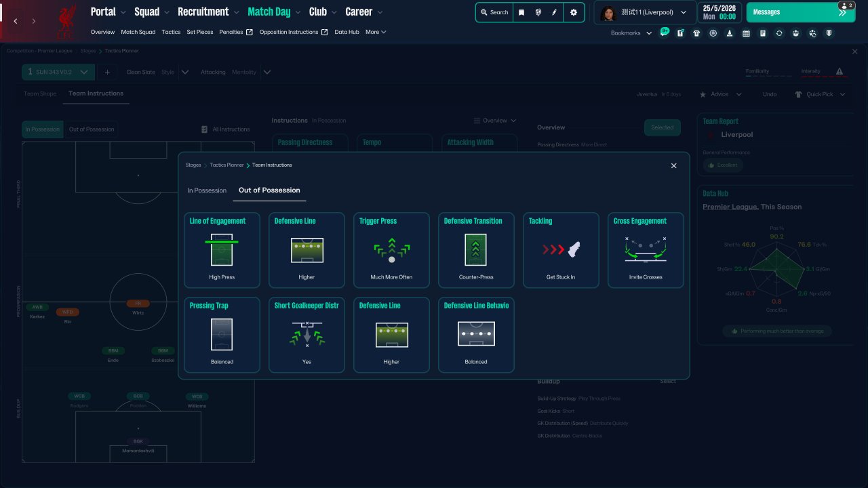The height and width of the screenshot is (488, 868).
Task: Select Out of Possession tab in dialog
Action: 269,190
